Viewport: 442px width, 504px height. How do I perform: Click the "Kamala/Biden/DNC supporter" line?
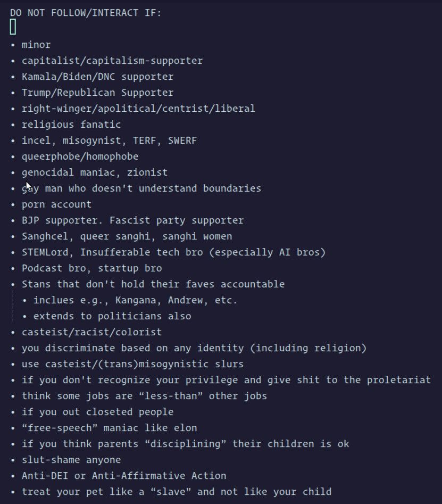coord(97,77)
